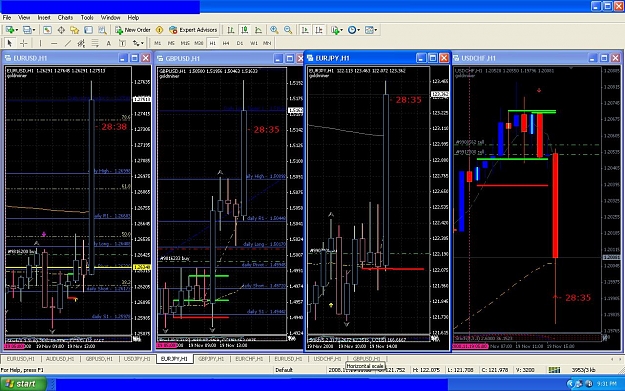Set timeframe to H4
Screen dimensions: 625x391
tap(226, 43)
